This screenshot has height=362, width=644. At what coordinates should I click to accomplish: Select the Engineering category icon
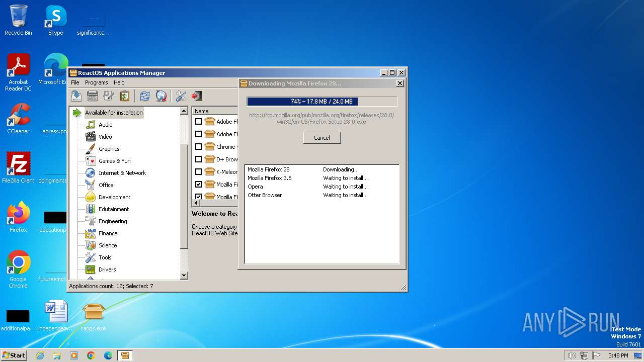[91, 221]
